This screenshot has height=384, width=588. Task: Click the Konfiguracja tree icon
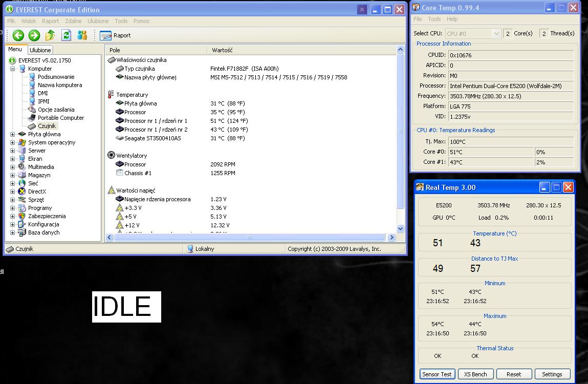22,224
